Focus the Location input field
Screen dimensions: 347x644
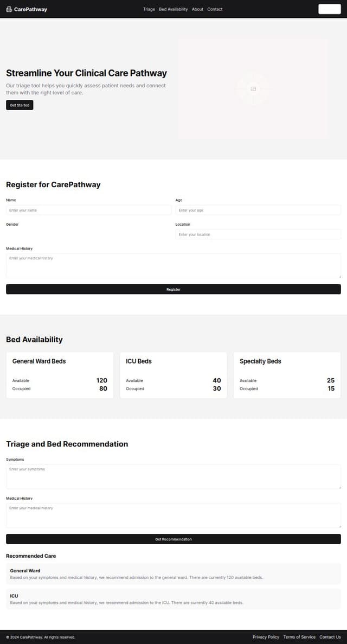[258, 234]
